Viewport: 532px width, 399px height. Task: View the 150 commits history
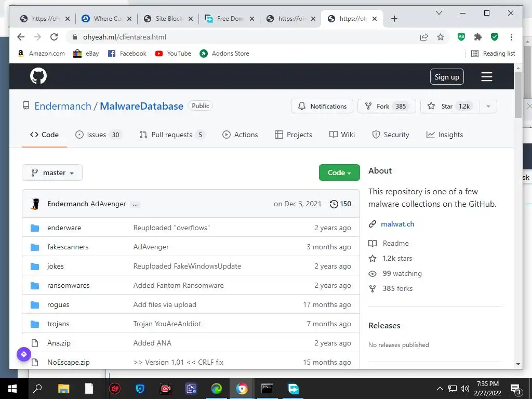[x=340, y=204]
